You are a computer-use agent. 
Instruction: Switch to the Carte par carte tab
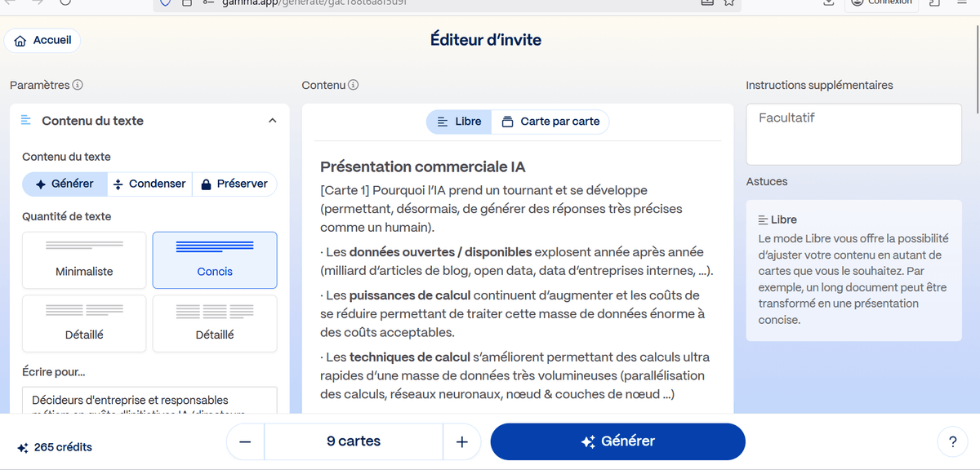[x=550, y=122]
